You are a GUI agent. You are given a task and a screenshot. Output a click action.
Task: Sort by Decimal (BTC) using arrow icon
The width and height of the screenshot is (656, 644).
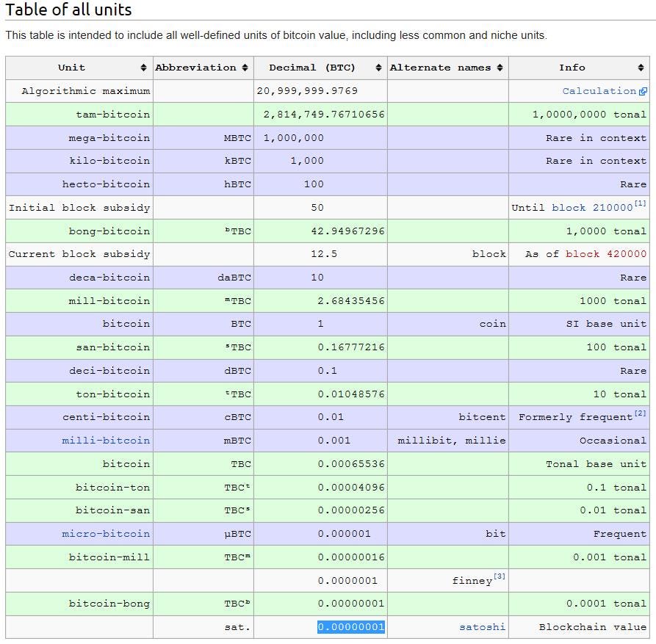[x=379, y=68]
